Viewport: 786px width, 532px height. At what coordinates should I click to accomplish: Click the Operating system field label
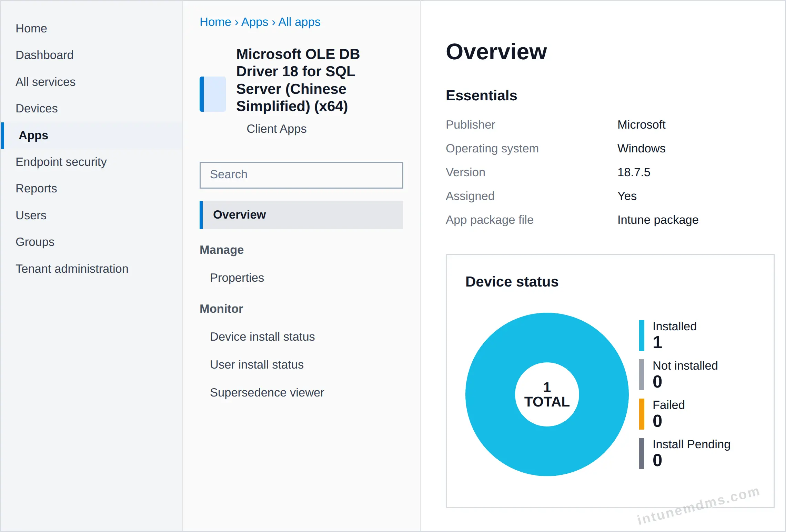pos(492,149)
